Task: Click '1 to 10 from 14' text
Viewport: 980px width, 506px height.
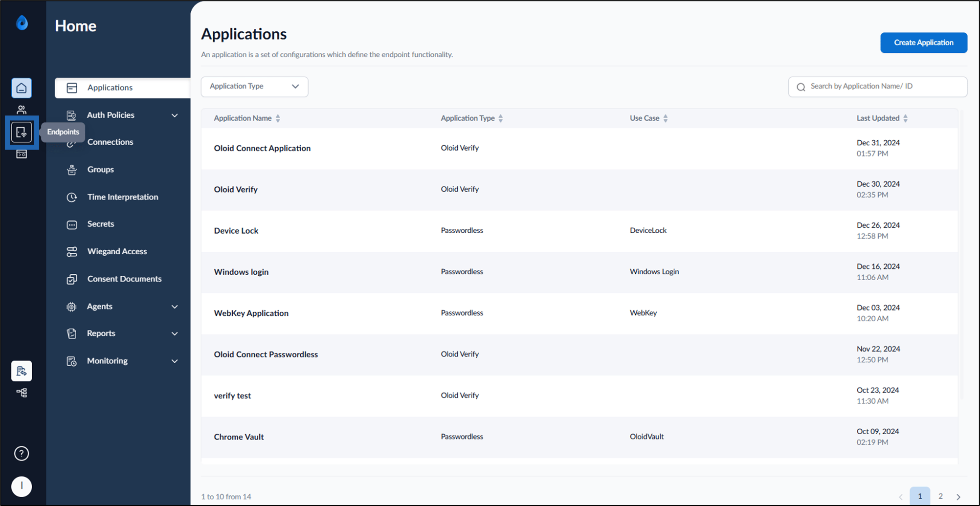Action: click(226, 497)
